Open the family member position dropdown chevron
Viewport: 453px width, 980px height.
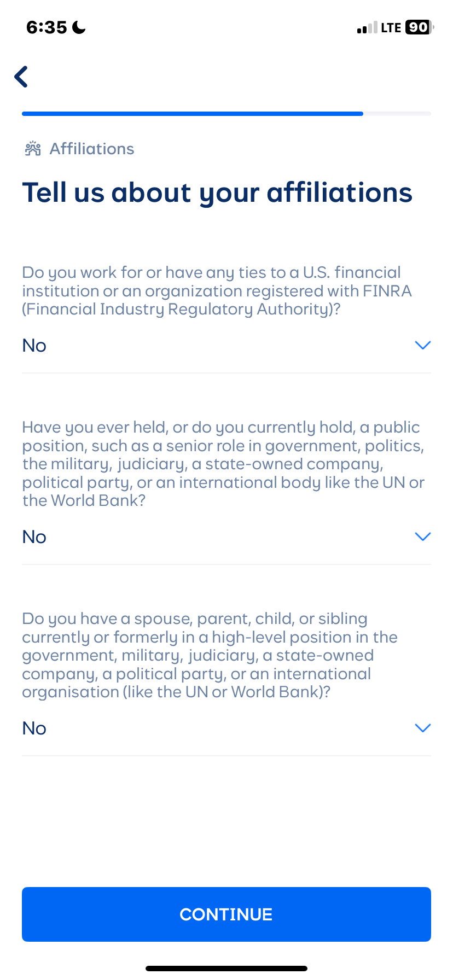[x=423, y=728]
